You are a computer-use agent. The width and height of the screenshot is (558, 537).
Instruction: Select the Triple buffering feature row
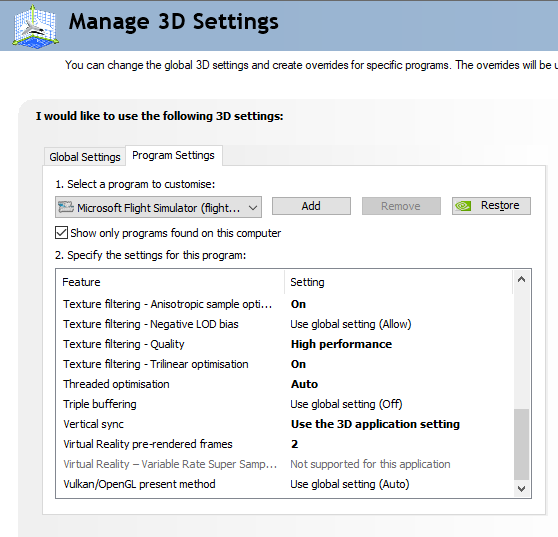pos(285,404)
